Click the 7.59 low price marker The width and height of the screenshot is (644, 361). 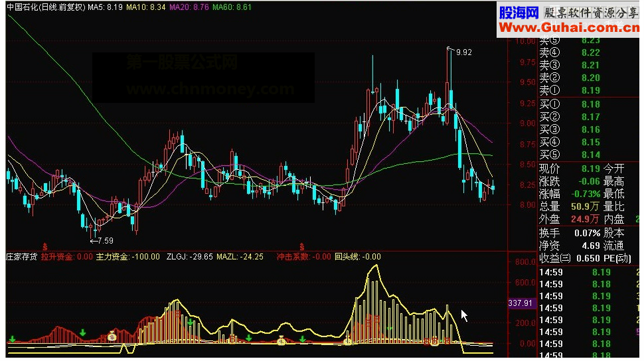(106, 241)
